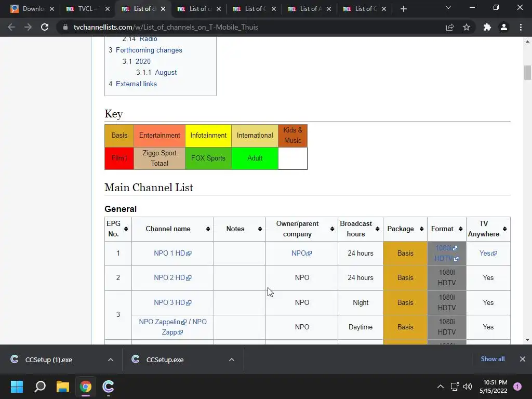The width and height of the screenshot is (532, 399).
Task: Sort table by Format column
Action: point(460,229)
